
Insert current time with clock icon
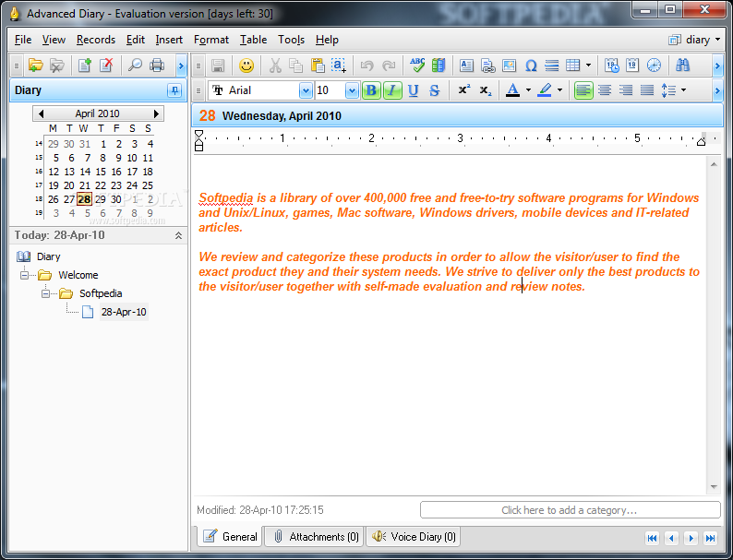pos(654,65)
